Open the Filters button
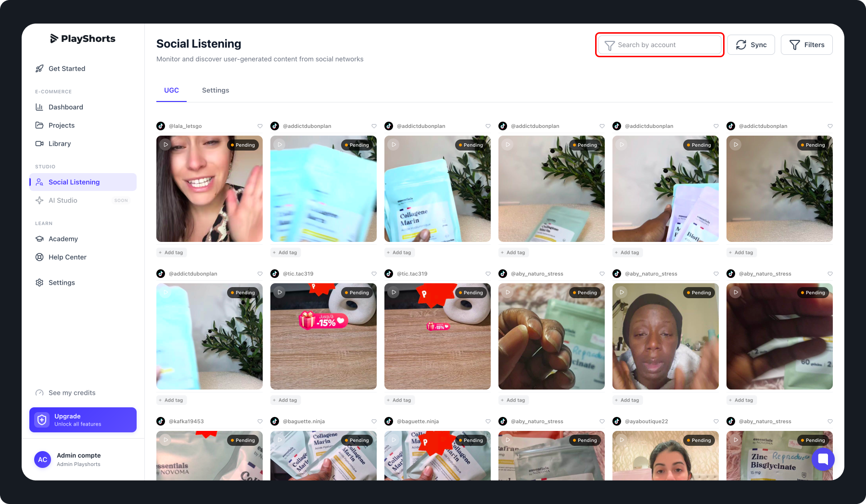The image size is (866, 504). (807, 45)
